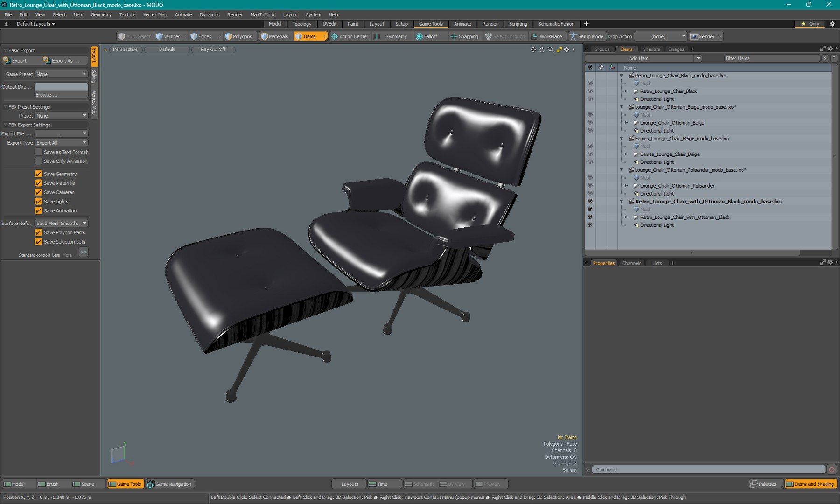Open Default Layouts dropdown
The height and width of the screenshot is (504, 840).
(x=35, y=24)
